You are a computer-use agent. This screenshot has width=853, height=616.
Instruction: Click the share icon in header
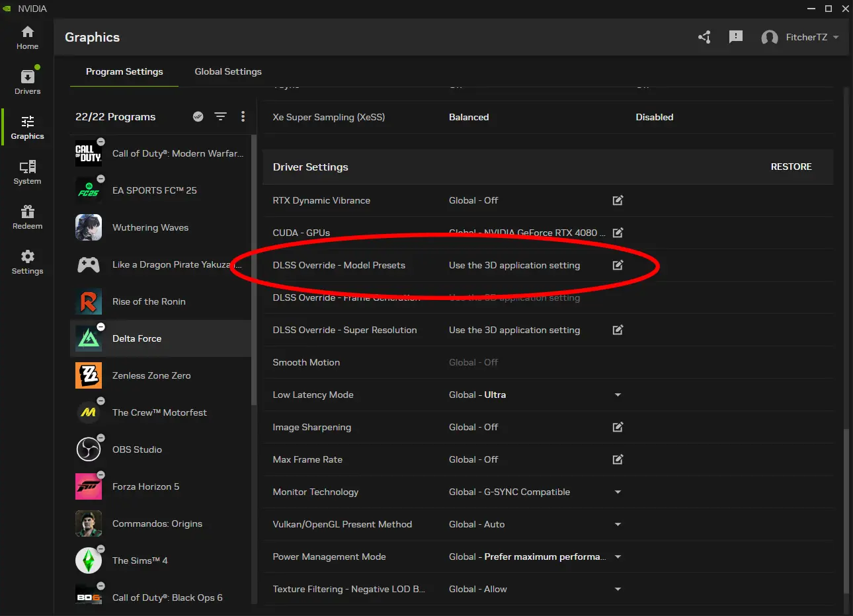coord(704,37)
